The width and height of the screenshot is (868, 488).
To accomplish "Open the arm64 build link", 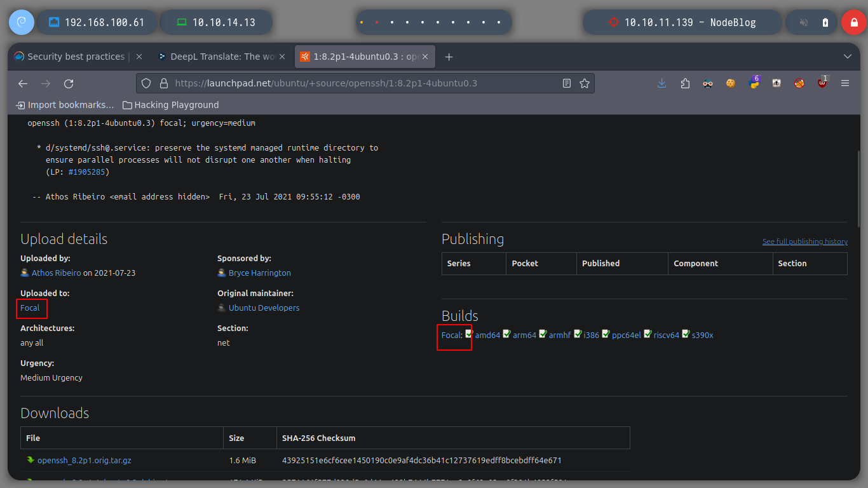I will click(x=525, y=335).
